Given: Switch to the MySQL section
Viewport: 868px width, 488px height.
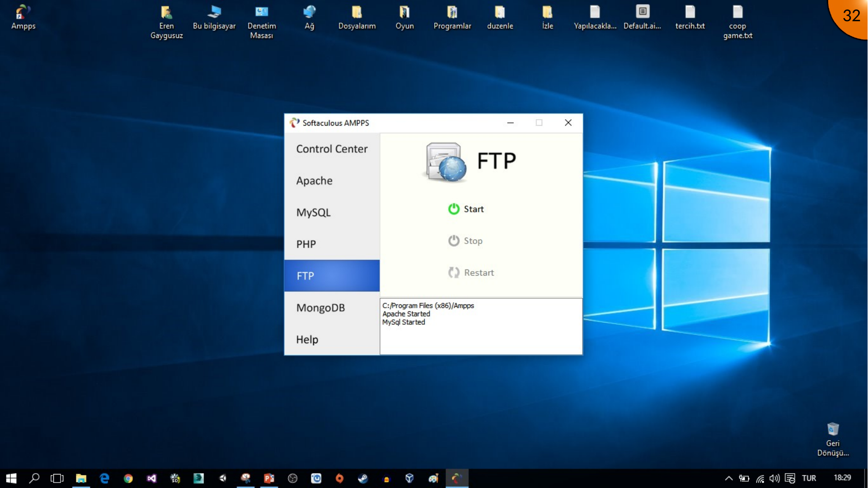Looking at the screenshot, I should pyautogui.click(x=332, y=212).
